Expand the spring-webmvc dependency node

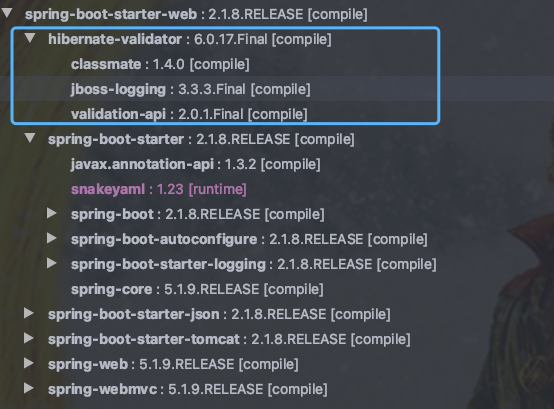pos(29,388)
